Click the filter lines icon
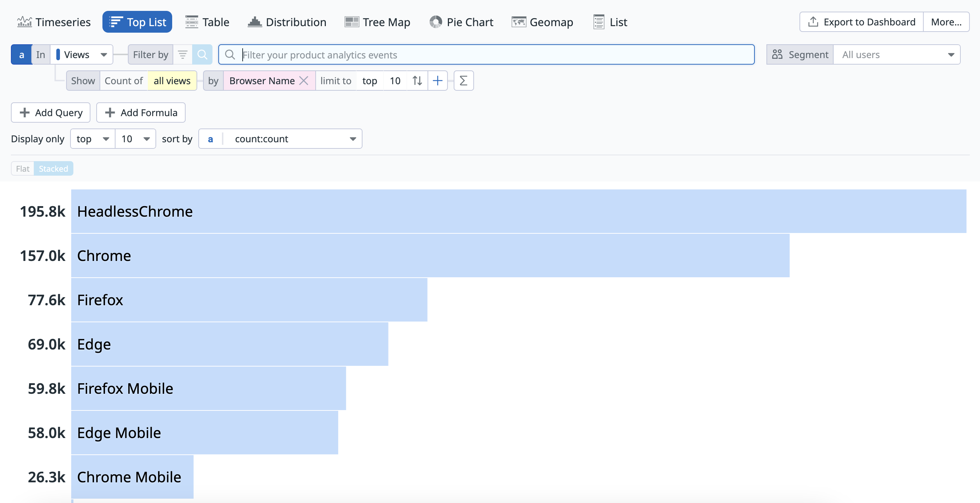The image size is (980, 503). (183, 55)
